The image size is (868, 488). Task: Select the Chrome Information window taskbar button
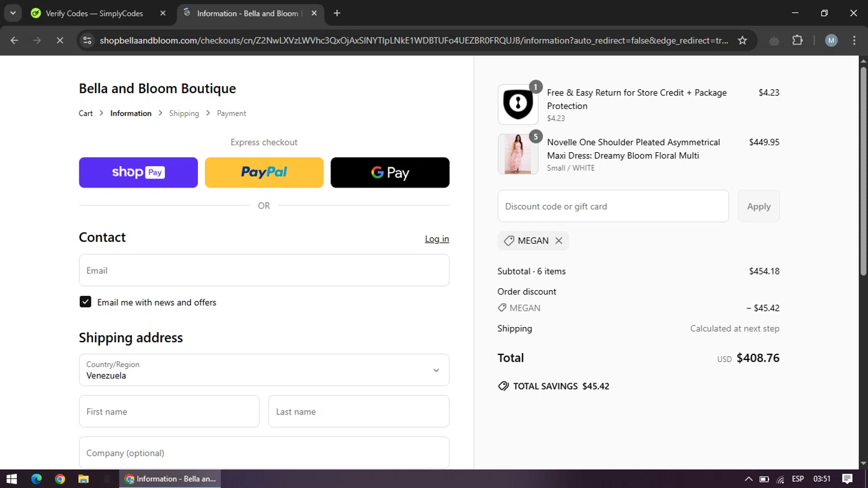pyautogui.click(x=170, y=479)
